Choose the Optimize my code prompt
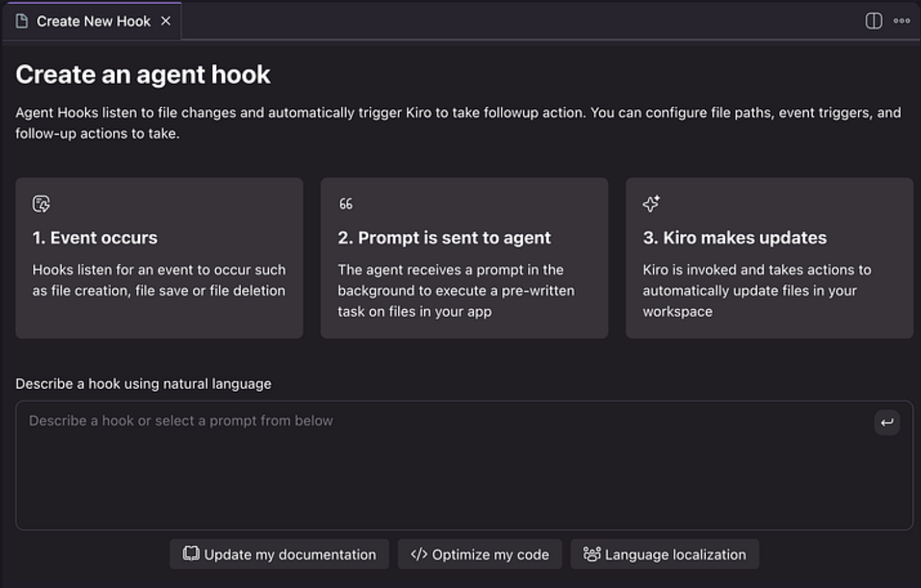This screenshot has width=921, height=588. pos(480,554)
